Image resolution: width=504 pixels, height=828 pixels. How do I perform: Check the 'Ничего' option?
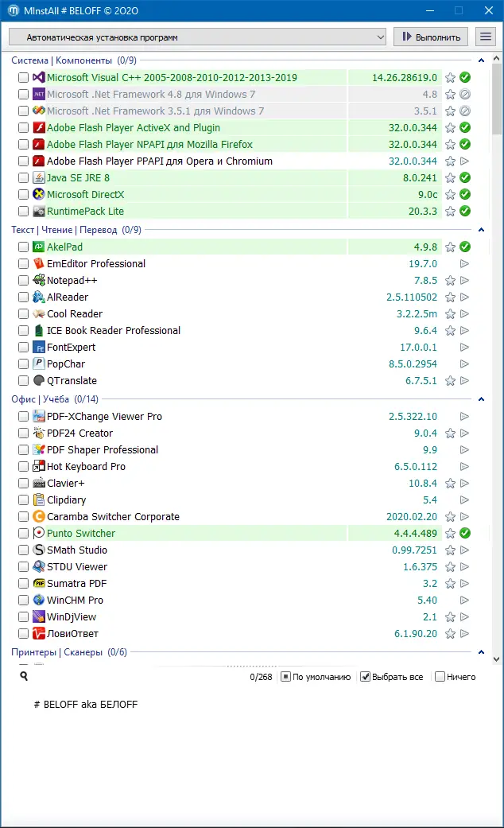[440, 677]
